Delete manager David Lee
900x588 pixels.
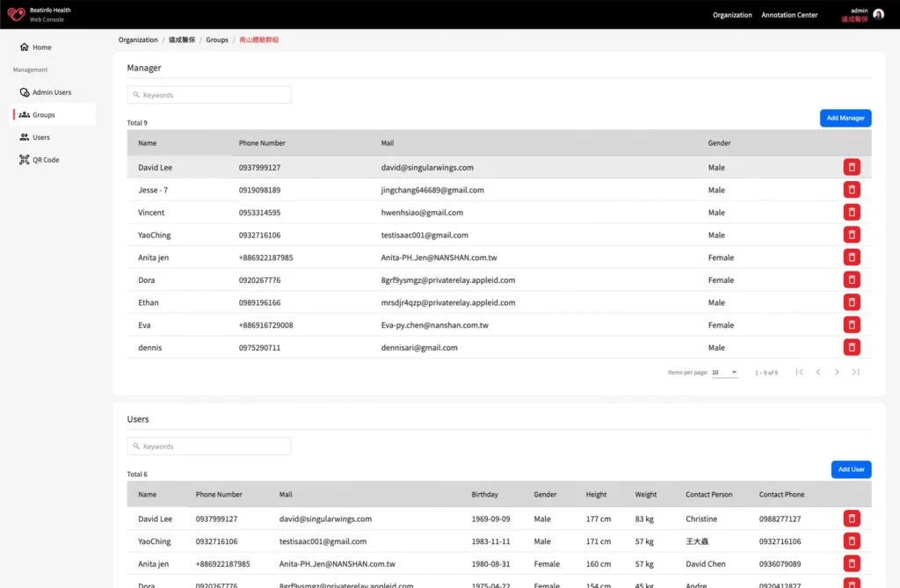click(851, 167)
